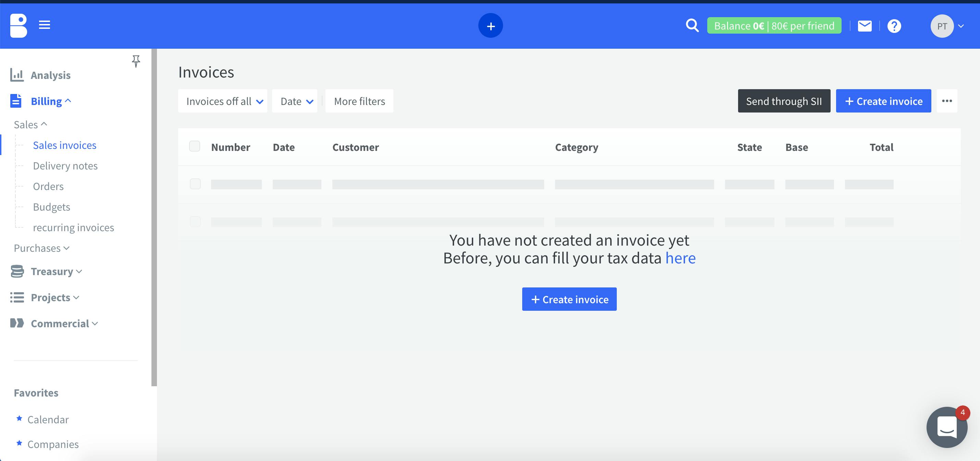Click the blue plus quick-add button
980x461 pixels.
click(x=490, y=26)
